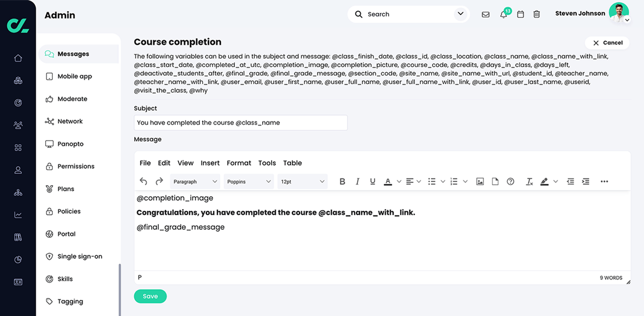The width and height of the screenshot is (644, 316).
Task: Insert an image using the picture icon
Action: point(480,181)
